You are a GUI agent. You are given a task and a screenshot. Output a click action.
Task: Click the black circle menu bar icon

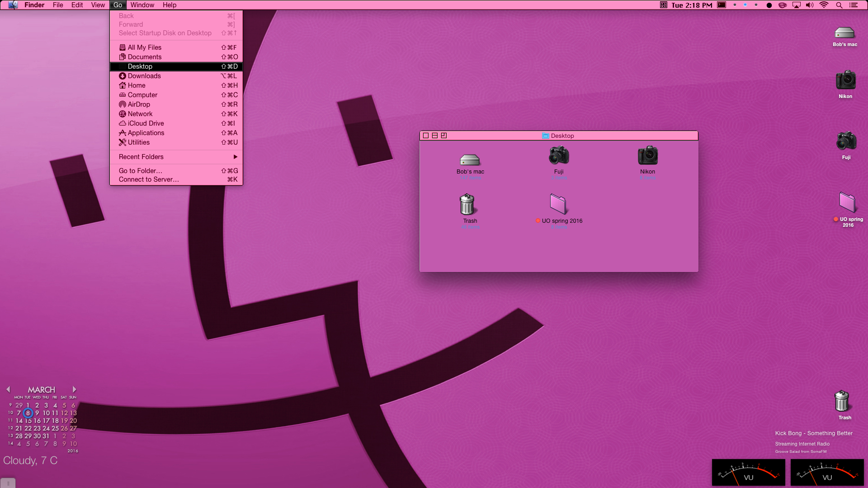pyautogui.click(x=769, y=5)
